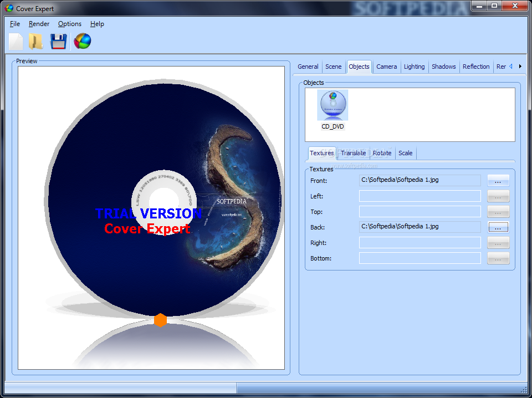The image size is (532, 398).
Task: Minimize the Cover Expert window
Action: pos(480,6)
